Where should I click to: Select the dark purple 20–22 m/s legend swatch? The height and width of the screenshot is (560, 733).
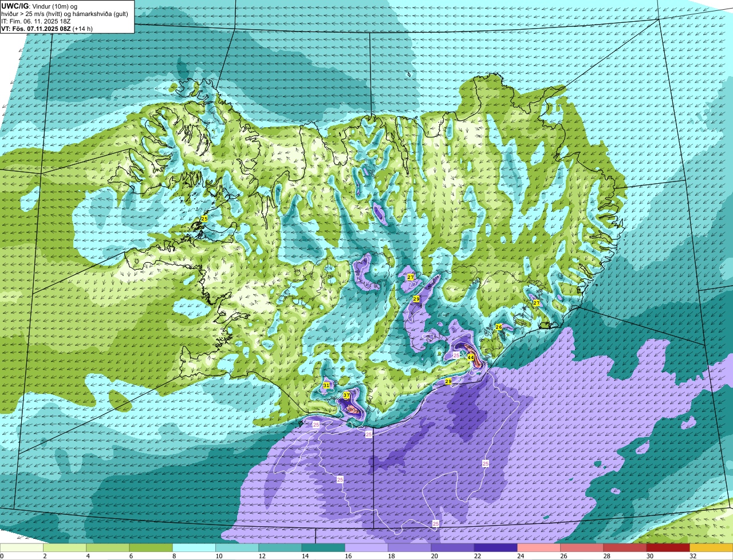[452, 548]
